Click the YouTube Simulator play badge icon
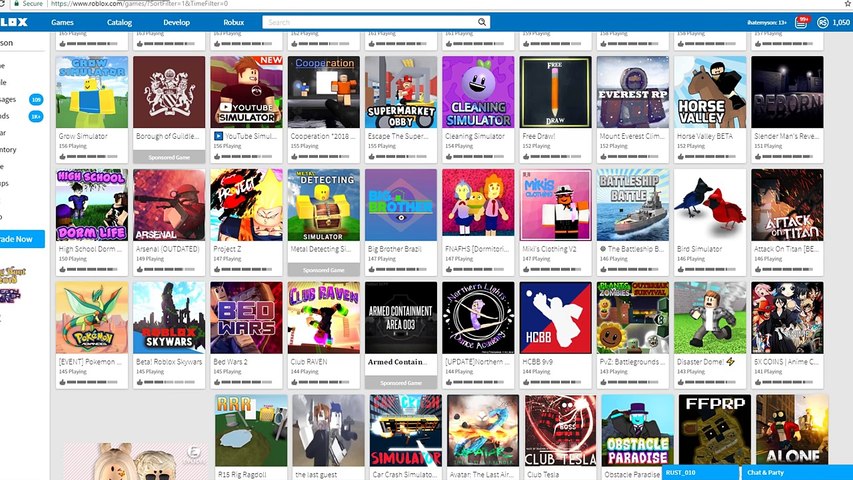Image resolution: width=853 pixels, height=480 pixels. click(218, 136)
